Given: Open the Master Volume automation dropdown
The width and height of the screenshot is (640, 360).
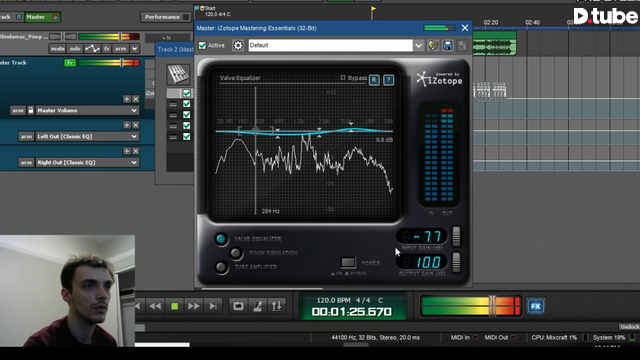Looking at the screenshot, I should [134, 111].
